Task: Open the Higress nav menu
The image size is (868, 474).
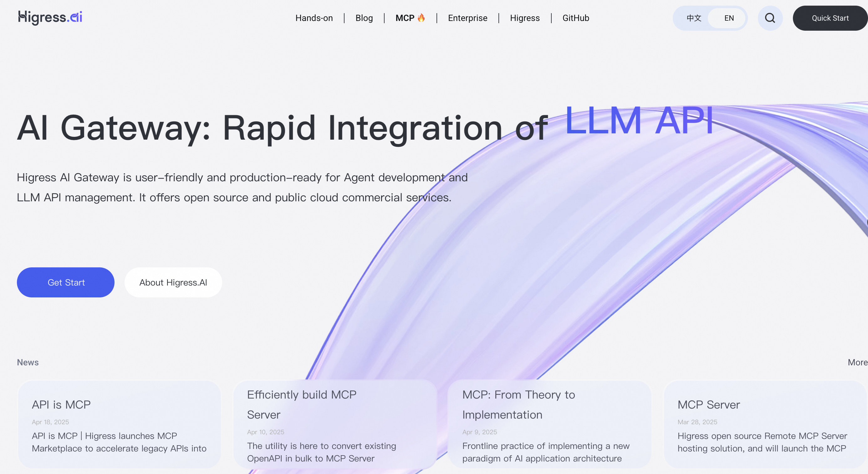Action: (x=525, y=18)
